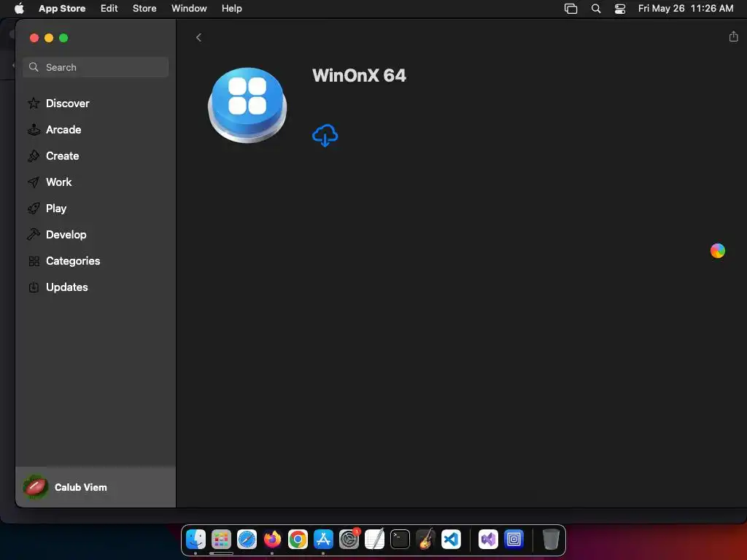Viewport: 747px width, 560px height.
Task: Launch Terminal from the Dock
Action: (400, 539)
